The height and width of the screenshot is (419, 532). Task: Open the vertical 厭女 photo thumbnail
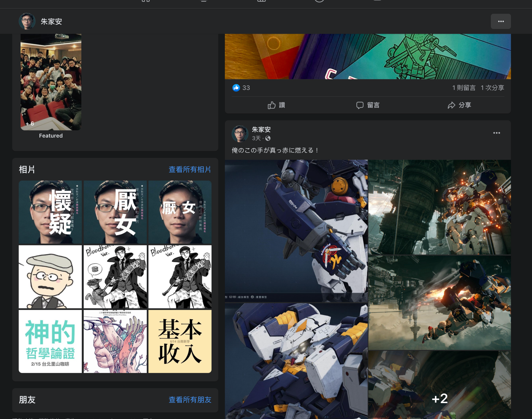pyautogui.click(x=115, y=212)
